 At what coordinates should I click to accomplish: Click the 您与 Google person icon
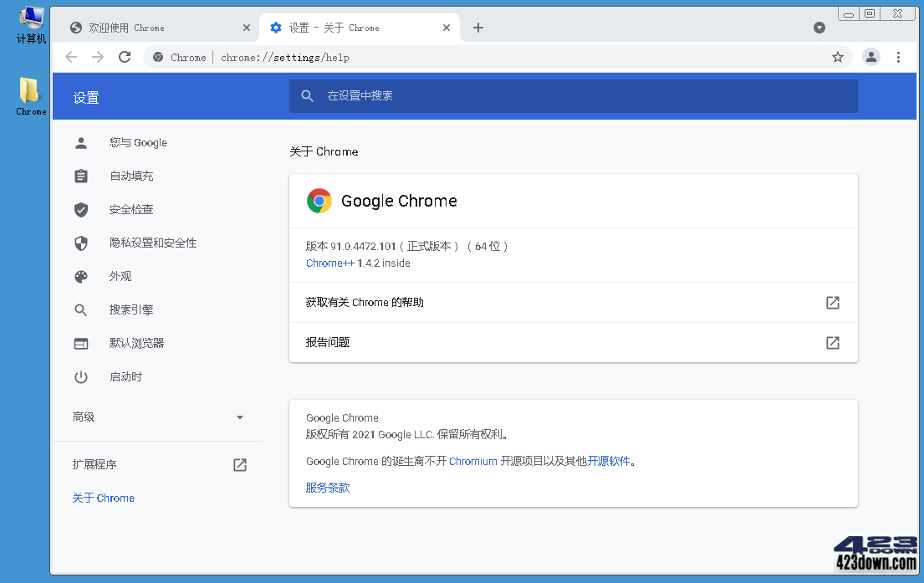coord(81,143)
